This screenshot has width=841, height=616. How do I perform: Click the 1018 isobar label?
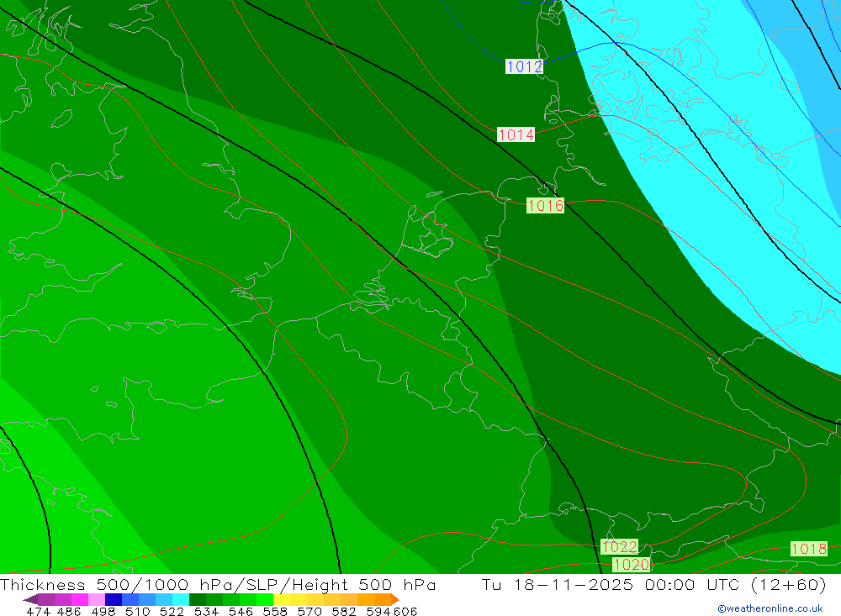[809, 549]
